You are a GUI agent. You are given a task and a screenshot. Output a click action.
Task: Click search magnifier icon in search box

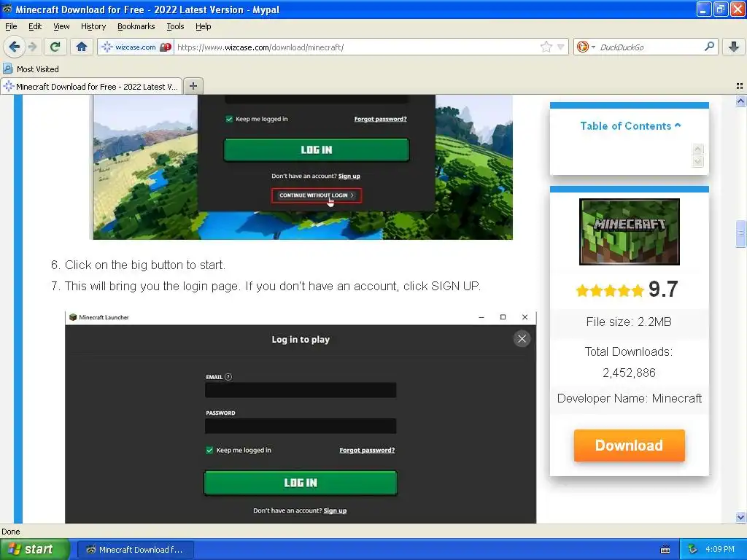click(709, 47)
